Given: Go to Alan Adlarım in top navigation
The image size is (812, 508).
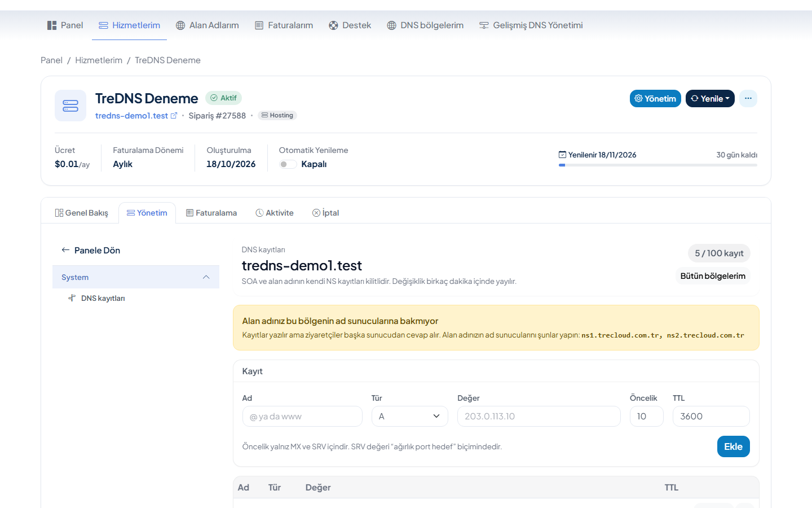Looking at the screenshot, I should [207, 25].
